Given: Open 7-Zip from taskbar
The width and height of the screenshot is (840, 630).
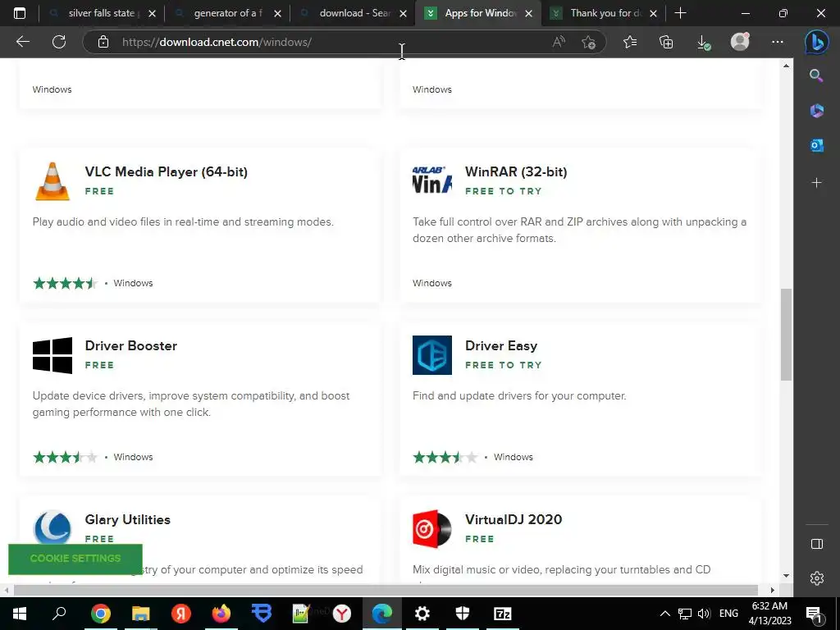Looking at the screenshot, I should [502, 614].
